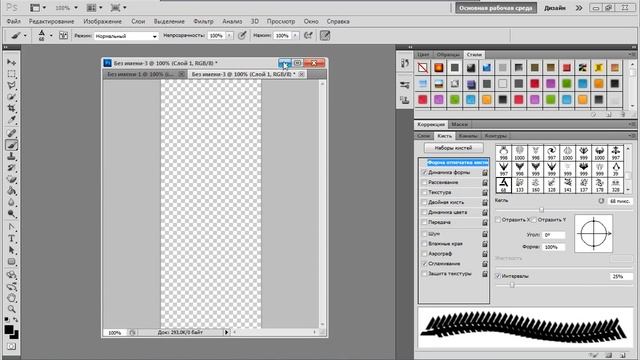Toggle tablet pressure for opacity icon
The height and width of the screenshot is (360, 640).
pyautogui.click(x=242, y=36)
